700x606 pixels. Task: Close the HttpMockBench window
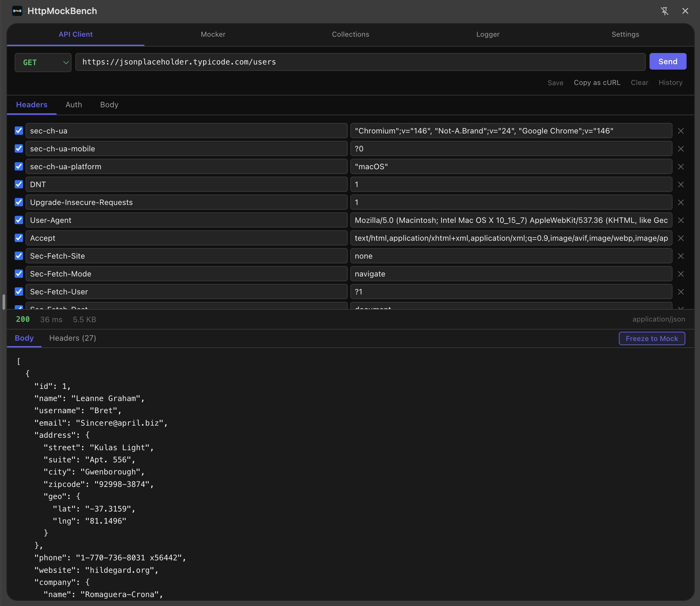coord(685,11)
